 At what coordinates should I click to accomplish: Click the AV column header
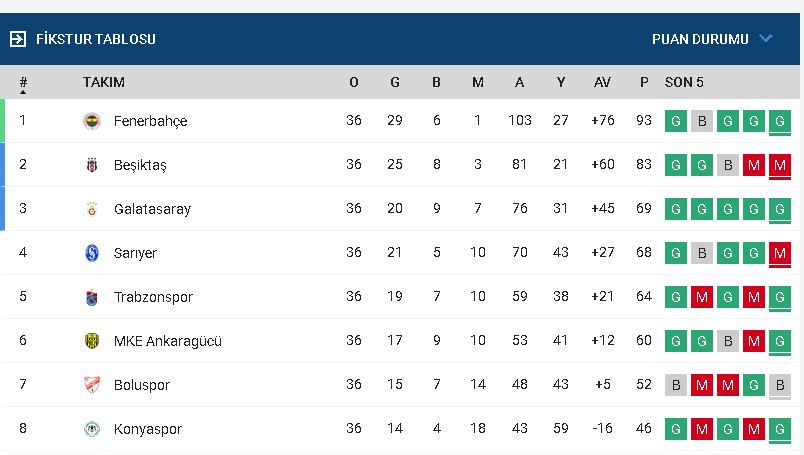602,82
